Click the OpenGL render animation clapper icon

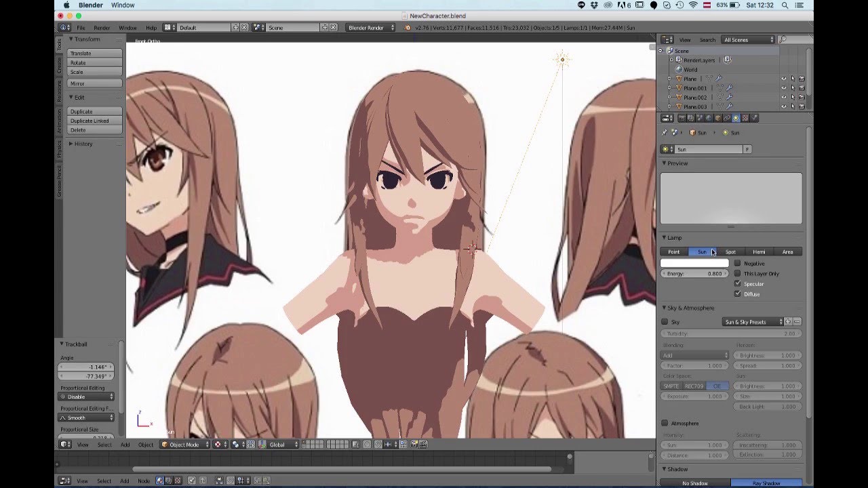pos(423,445)
